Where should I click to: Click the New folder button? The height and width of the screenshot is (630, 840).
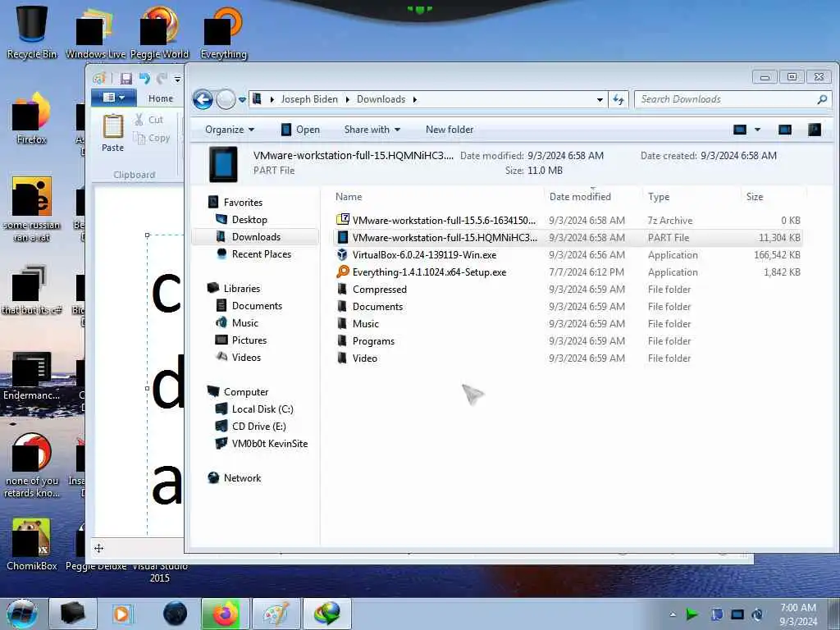[449, 130]
